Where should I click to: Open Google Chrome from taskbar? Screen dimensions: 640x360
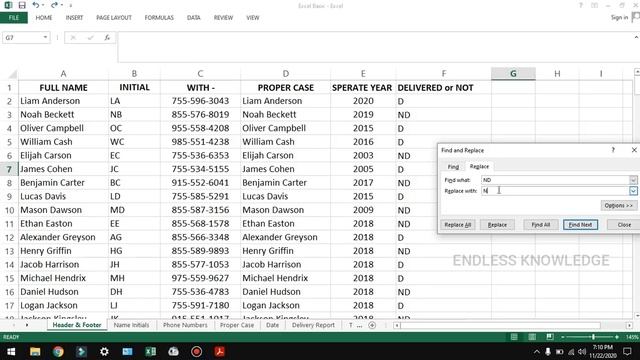58,351
